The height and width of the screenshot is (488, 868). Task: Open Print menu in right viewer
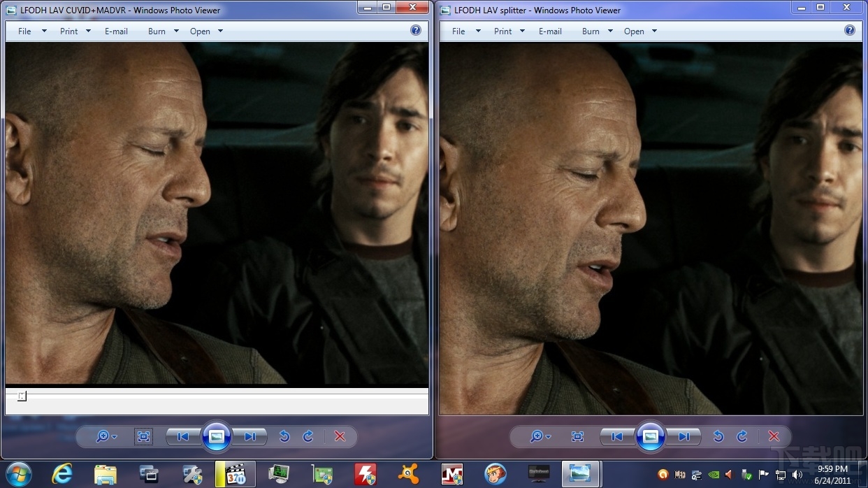tap(509, 31)
